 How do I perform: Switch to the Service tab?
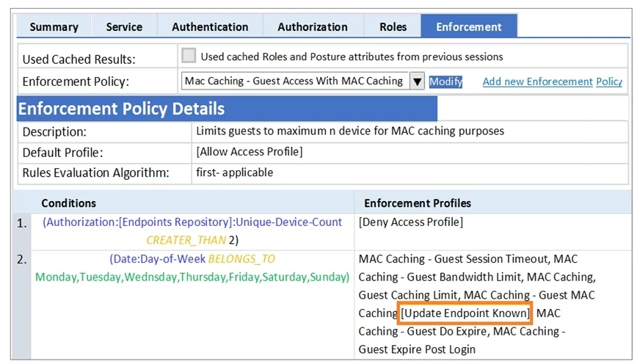[x=124, y=26]
